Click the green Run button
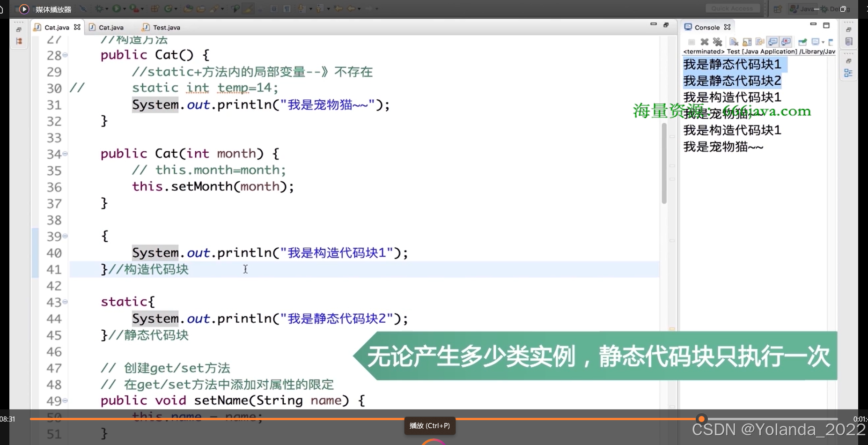 (x=117, y=8)
